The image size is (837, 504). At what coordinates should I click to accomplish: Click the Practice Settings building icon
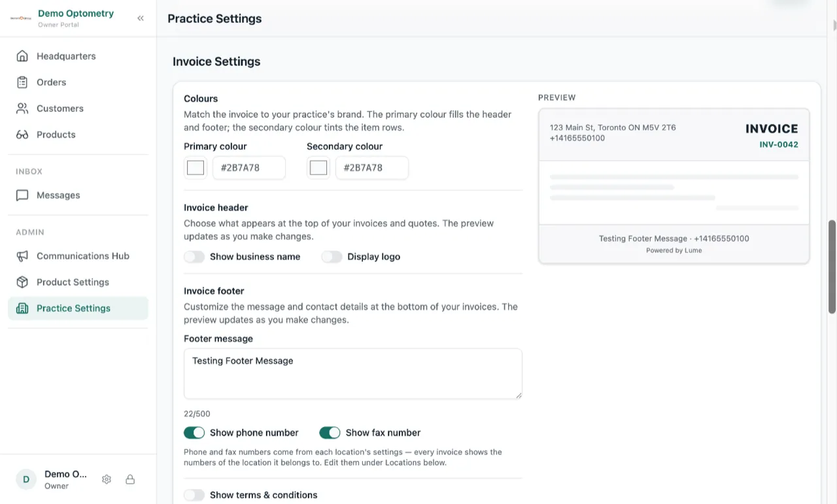coord(22,309)
